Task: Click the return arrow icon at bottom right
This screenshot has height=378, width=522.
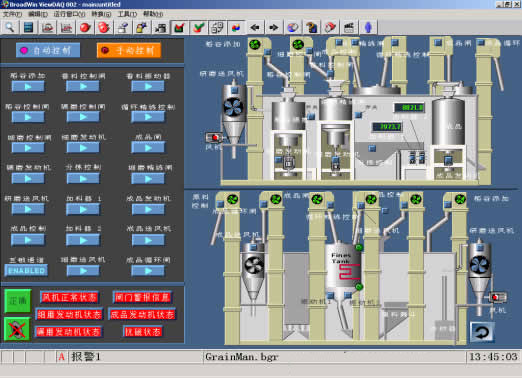Action: pos(482,332)
